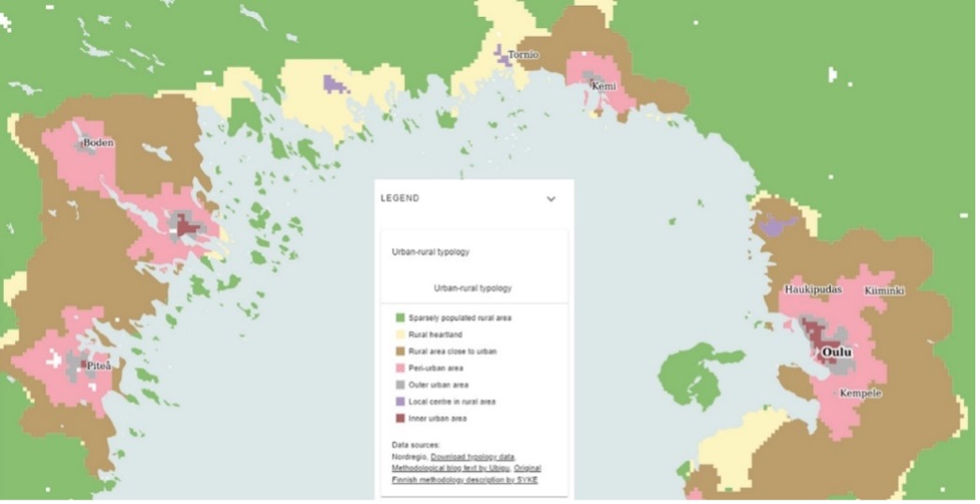Select the 'Local centre in rural area' legend label
Image resolution: width=980 pixels, height=504 pixels.
[452, 402]
